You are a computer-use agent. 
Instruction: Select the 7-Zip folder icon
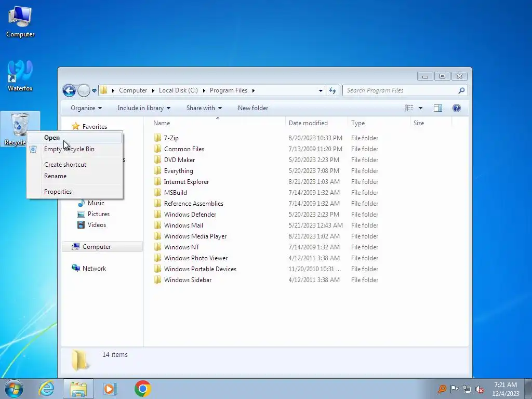click(157, 138)
